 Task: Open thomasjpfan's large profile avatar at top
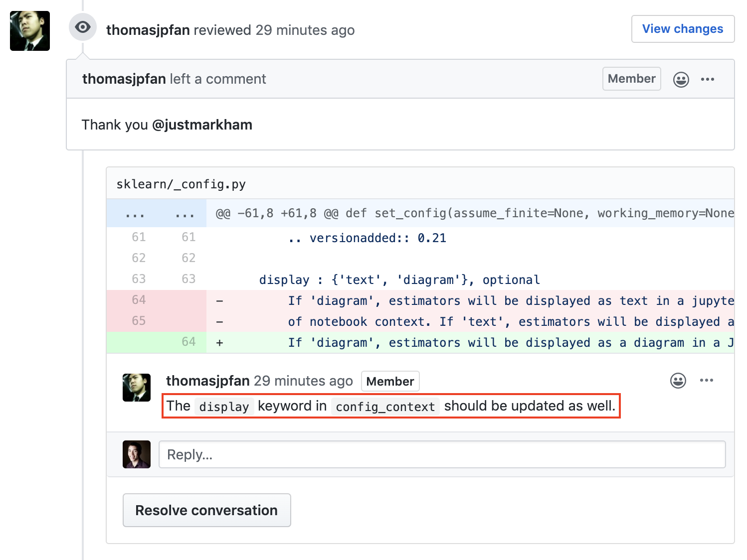(30, 31)
